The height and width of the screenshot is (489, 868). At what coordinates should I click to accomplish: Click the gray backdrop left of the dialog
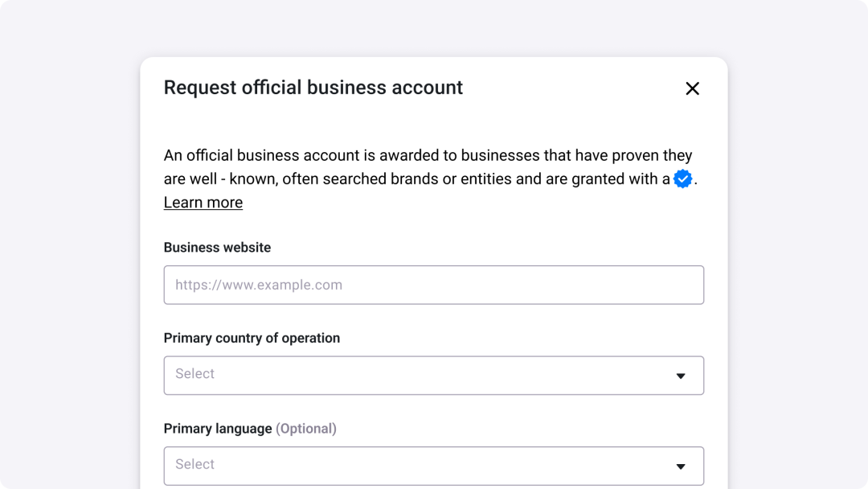click(70, 265)
